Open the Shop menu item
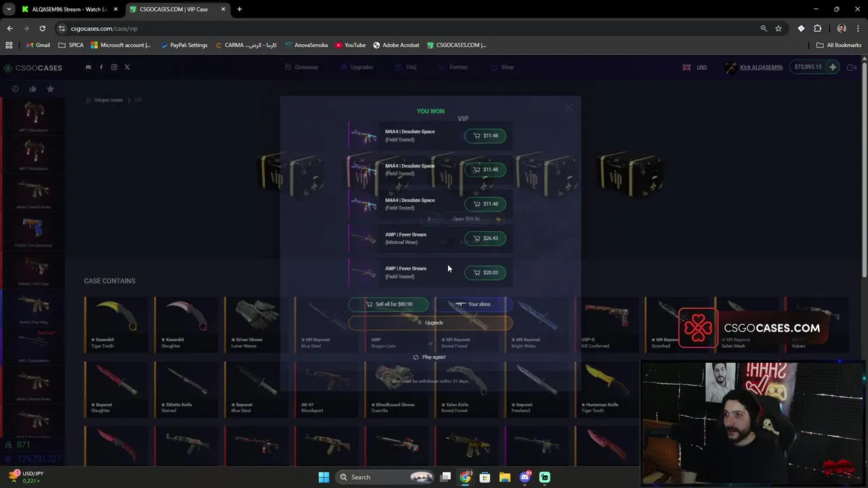The image size is (868, 488). tap(502, 67)
